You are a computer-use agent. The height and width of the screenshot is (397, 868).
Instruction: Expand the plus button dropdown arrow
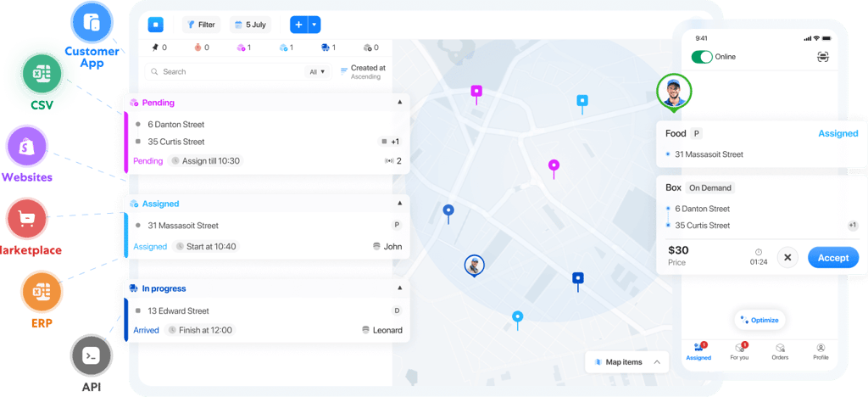pyautogui.click(x=314, y=25)
